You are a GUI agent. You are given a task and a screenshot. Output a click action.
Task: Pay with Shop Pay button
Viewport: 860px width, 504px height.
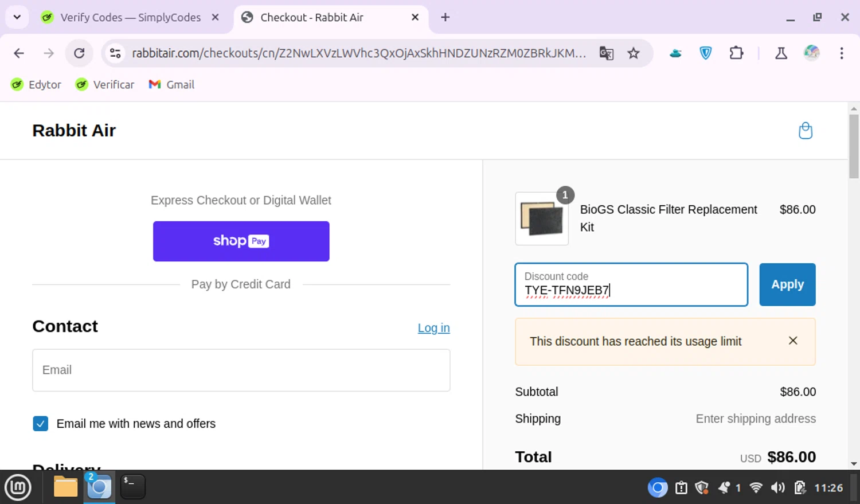(x=241, y=241)
